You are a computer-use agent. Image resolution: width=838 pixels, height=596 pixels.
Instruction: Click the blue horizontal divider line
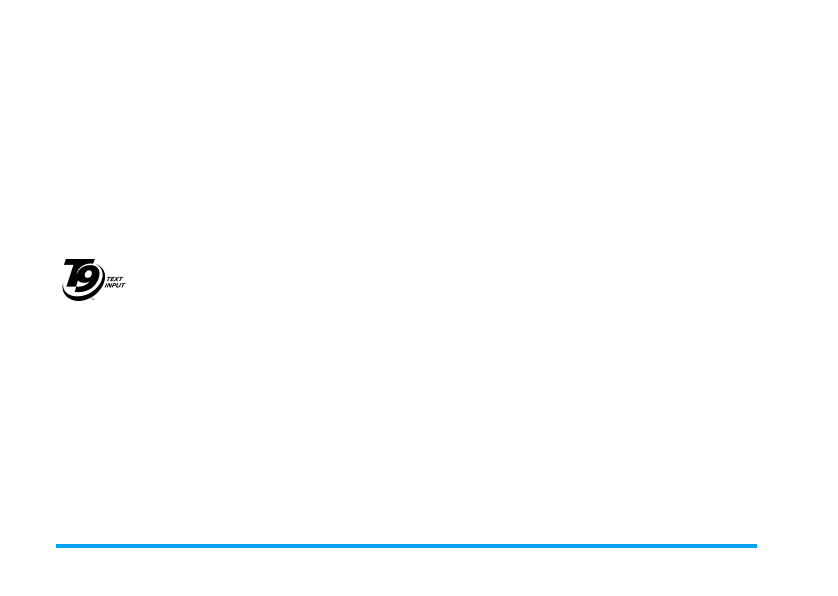406,546
